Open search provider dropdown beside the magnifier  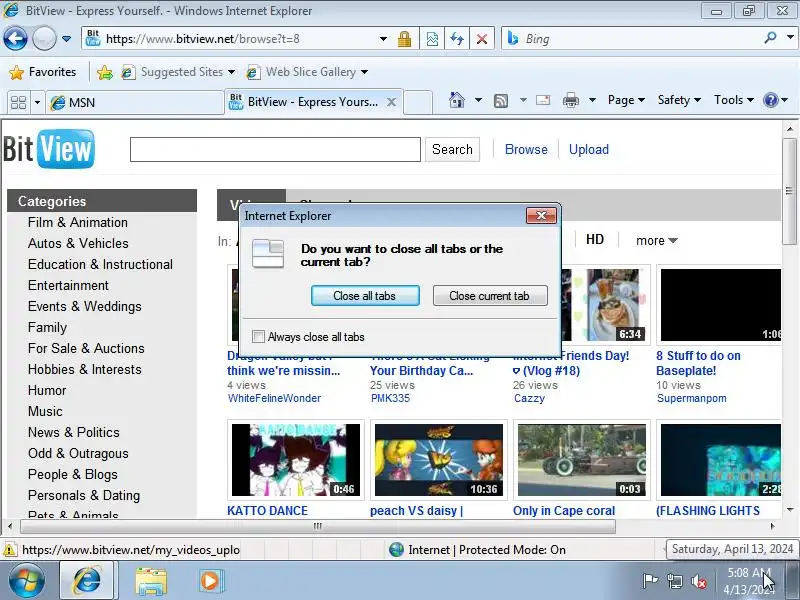click(x=790, y=38)
